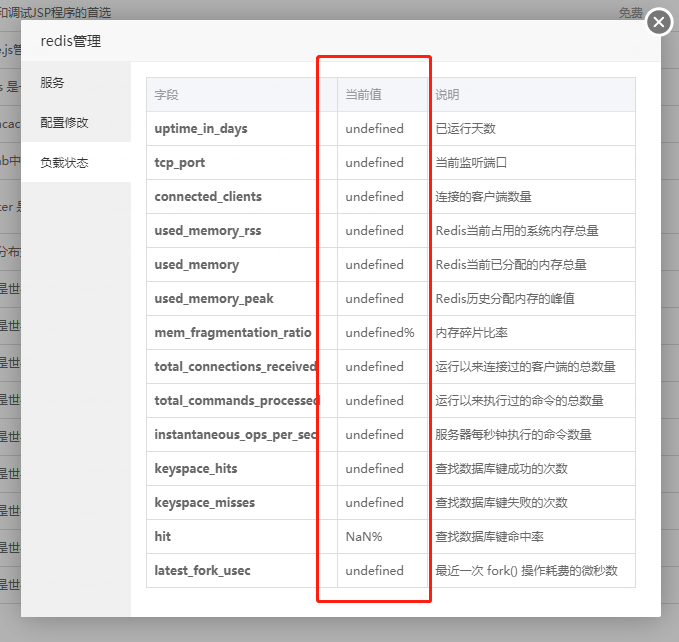The image size is (679, 642).
Task: Click the undefined value for uptime_in_days
Action: pyautogui.click(x=375, y=129)
